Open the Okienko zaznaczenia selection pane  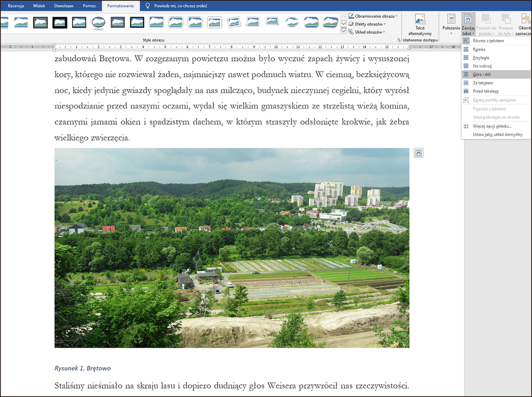point(524,22)
